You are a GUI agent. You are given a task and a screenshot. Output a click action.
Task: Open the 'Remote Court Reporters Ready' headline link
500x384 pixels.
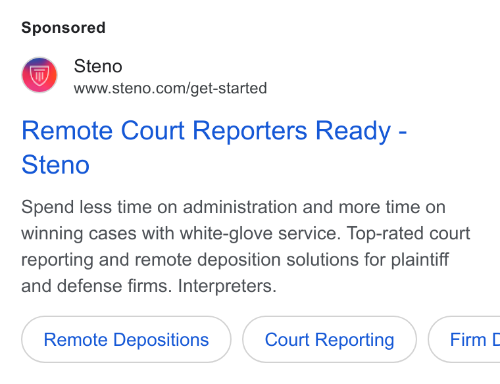coord(214,147)
